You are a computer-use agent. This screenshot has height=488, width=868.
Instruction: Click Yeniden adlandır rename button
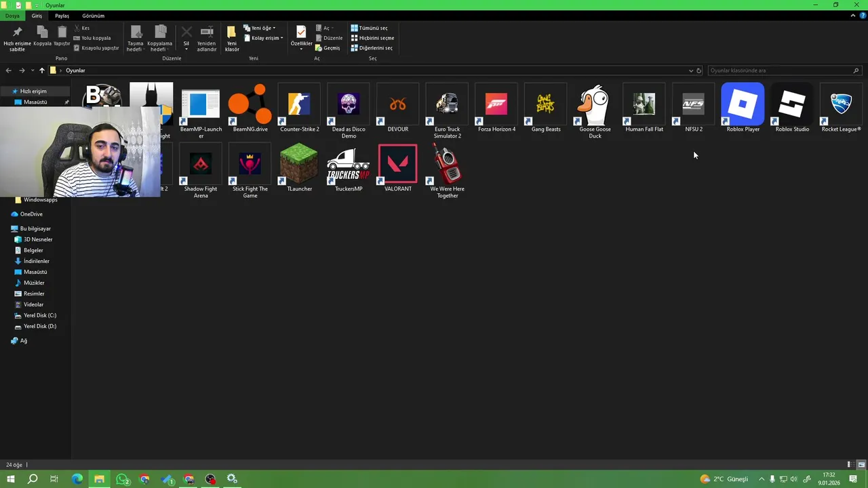207,39
